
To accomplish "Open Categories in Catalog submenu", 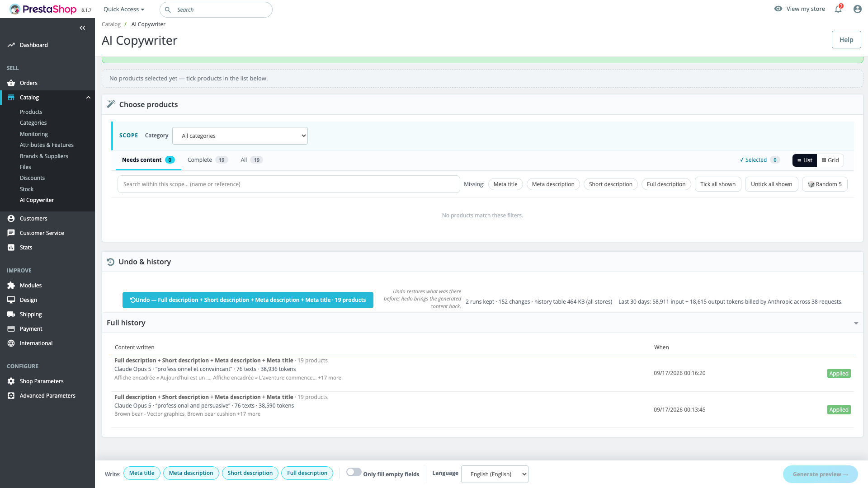I will pos(33,123).
